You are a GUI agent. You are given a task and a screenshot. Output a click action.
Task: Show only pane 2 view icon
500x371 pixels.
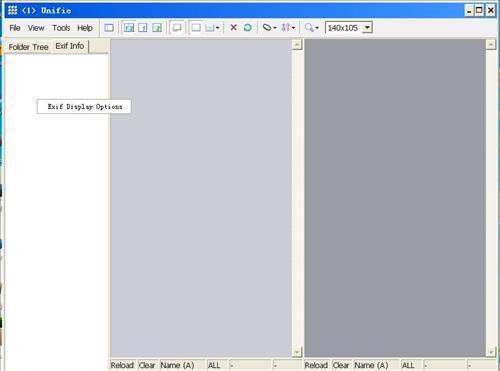157,28
